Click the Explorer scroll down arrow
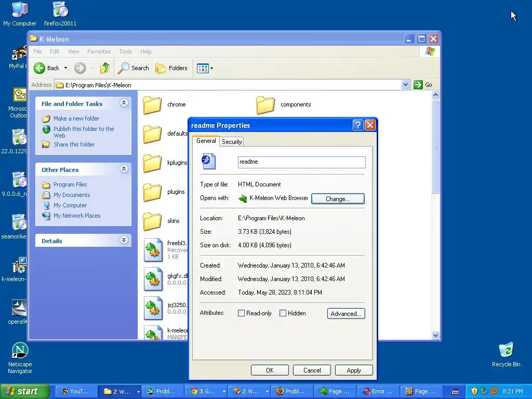The width and height of the screenshot is (532, 399). [436, 335]
